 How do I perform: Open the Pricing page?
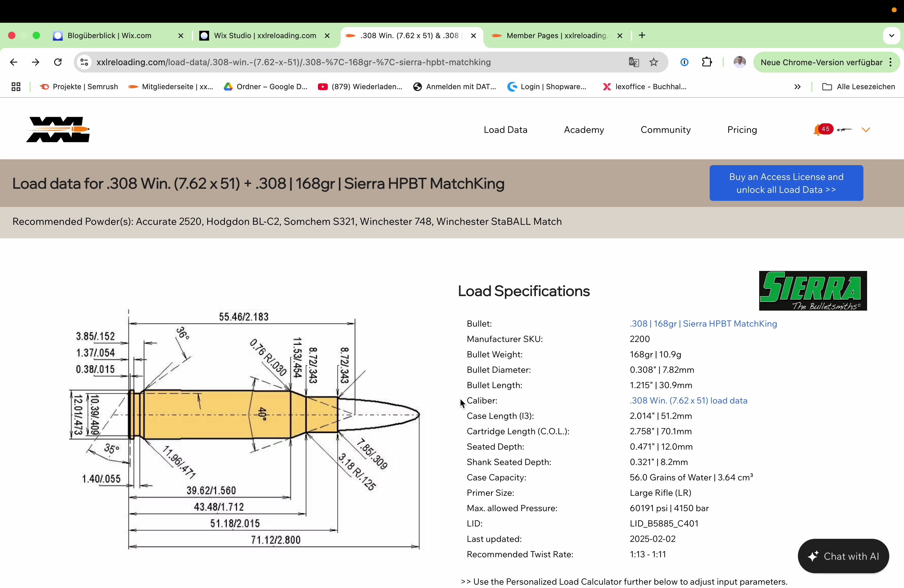coord(742,130)
